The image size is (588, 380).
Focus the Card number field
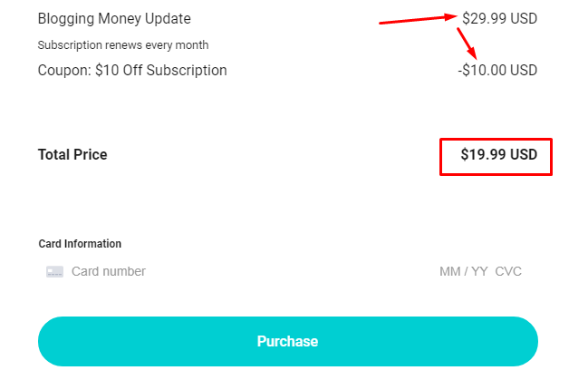click(181, 271)
